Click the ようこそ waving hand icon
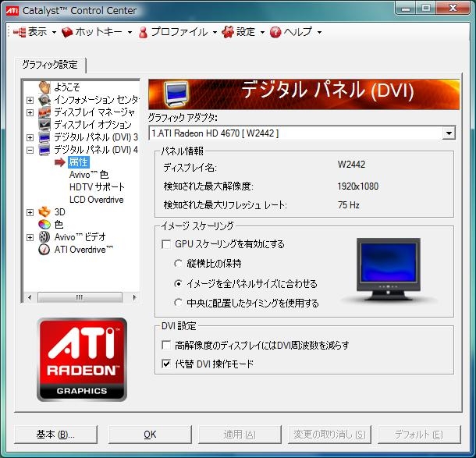476x458 pixels. click(44, 87)
